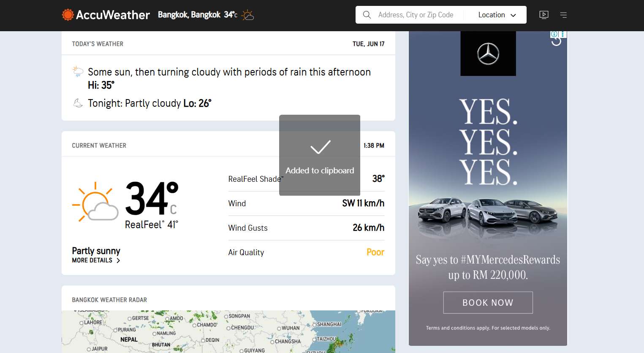Viewport: 644px width, 353px height.
Task: Click the Mercedes-Benz star logo
Action: tap(488, 54)
